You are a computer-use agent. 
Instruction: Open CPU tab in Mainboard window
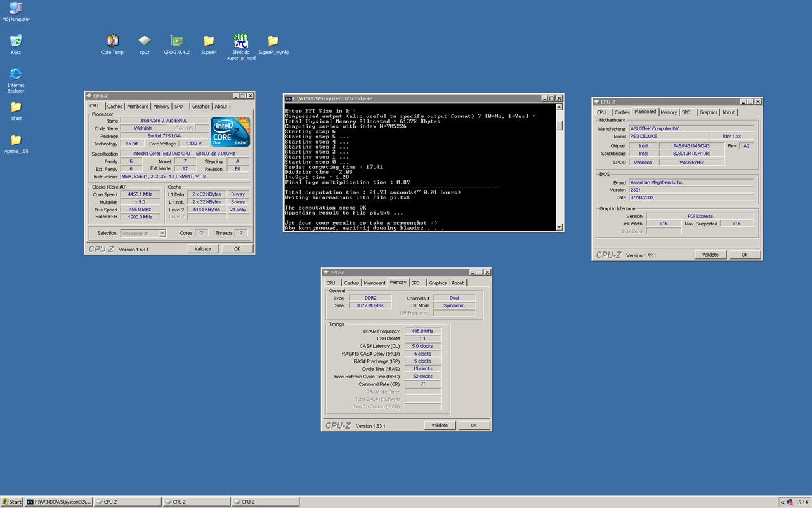[x=601, y=112]
